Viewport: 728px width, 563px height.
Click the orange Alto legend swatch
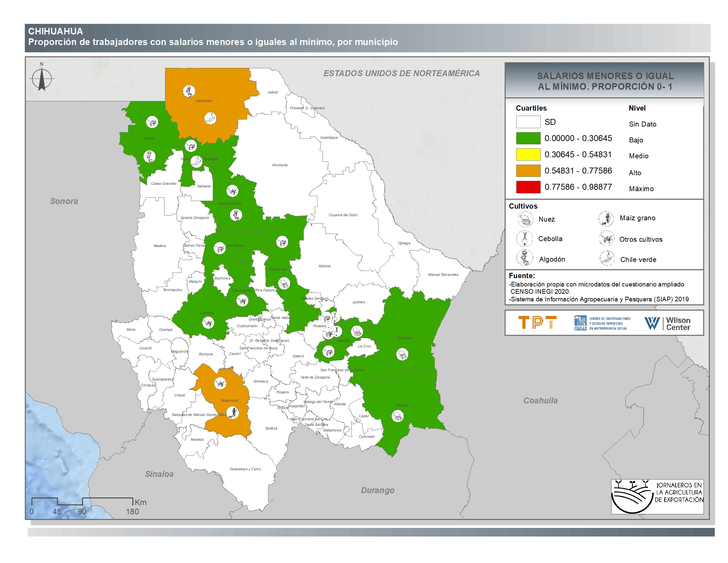point(528,171)
